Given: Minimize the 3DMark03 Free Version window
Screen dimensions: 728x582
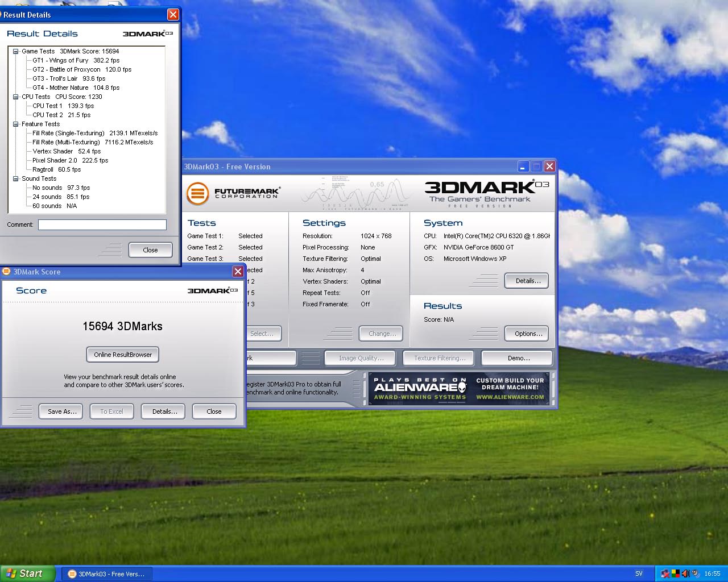Looking at the screenshot, I should 524,167.
